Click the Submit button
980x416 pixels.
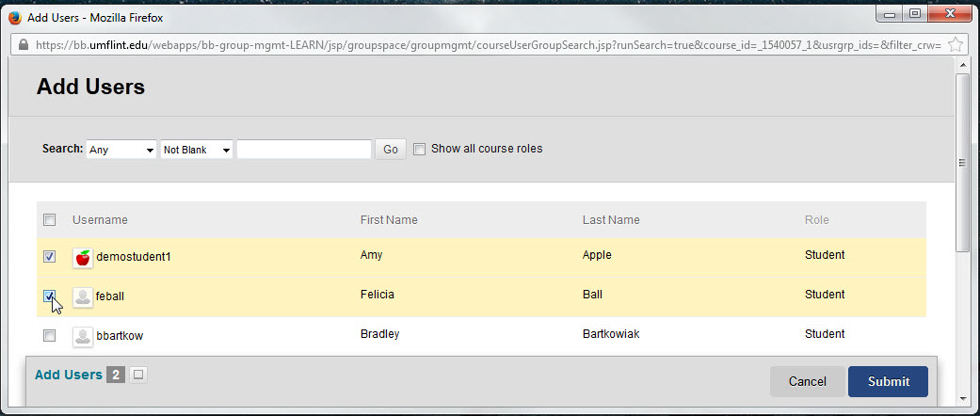point(888,381)
